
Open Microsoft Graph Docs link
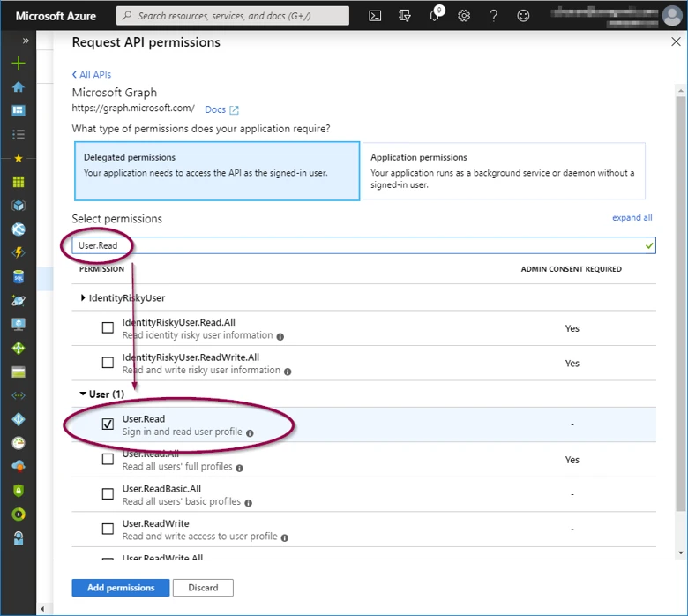221,109
